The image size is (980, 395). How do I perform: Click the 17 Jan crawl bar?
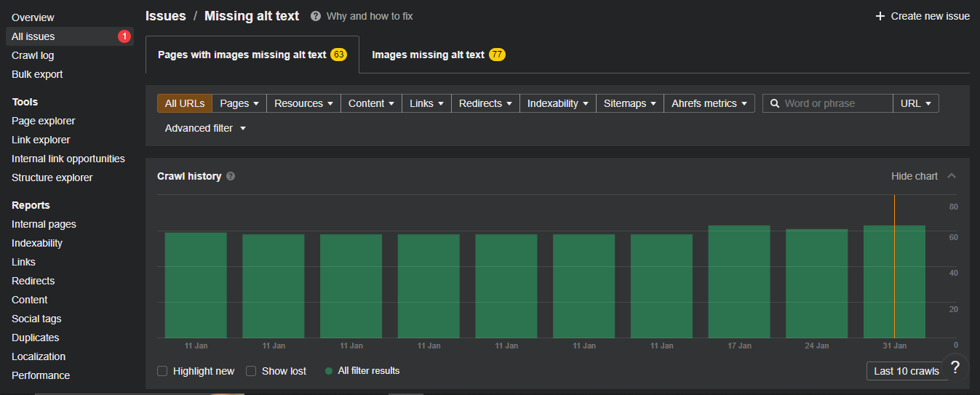point(739,282)
